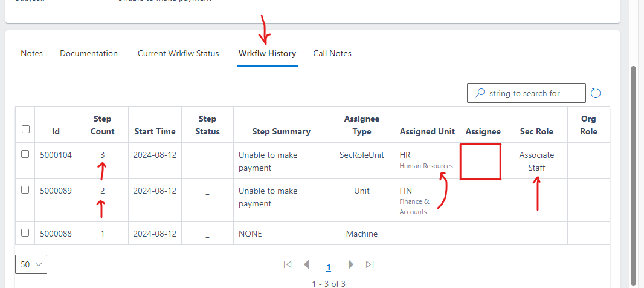Go to first page arrow icon

(x=288, y=264)
